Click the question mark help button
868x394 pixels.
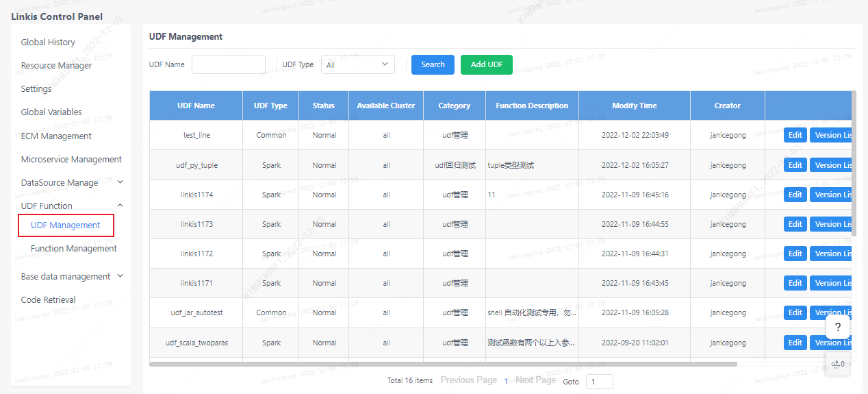click(837, 327)
